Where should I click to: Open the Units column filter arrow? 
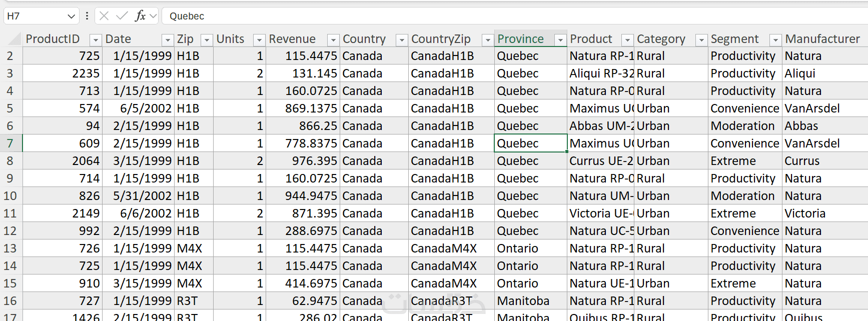pyautogui.click(x=259, y=39)
